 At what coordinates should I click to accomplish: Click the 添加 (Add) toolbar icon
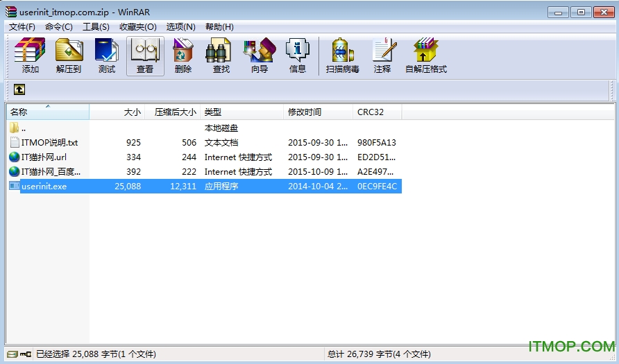(30, 50)
